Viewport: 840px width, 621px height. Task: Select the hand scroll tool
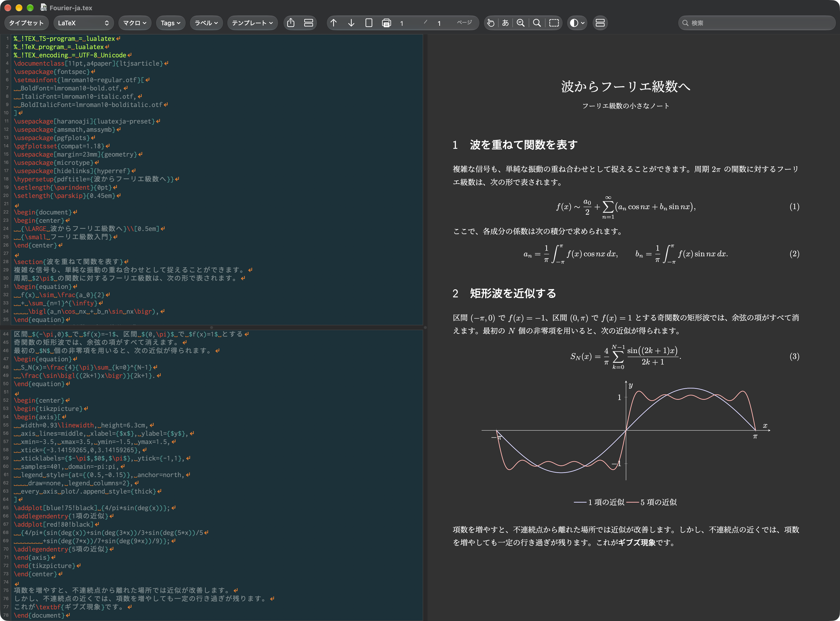click(x=490, y=23)
